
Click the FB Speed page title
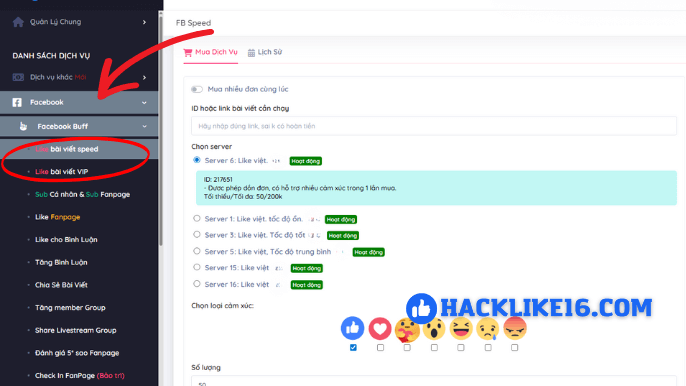pos(193,23)
